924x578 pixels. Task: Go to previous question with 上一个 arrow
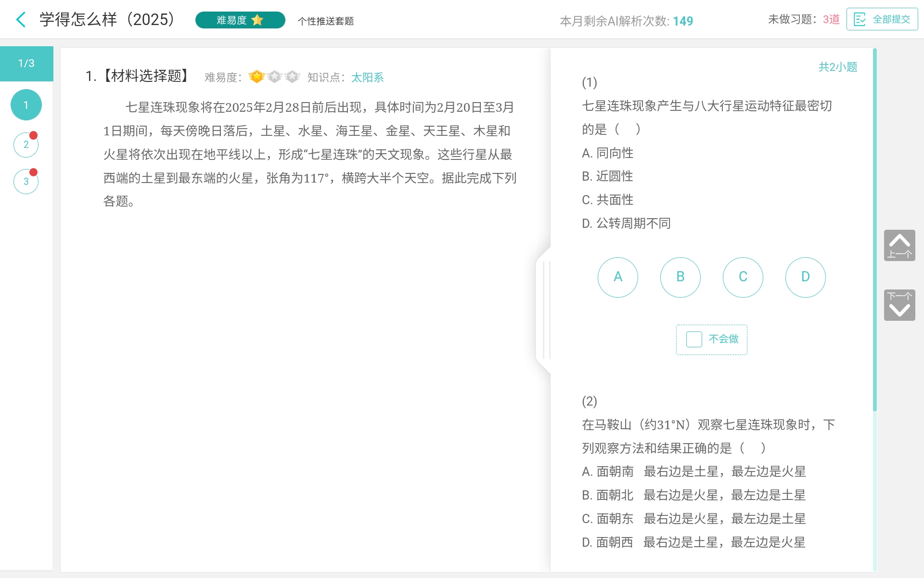click(899, 245)
